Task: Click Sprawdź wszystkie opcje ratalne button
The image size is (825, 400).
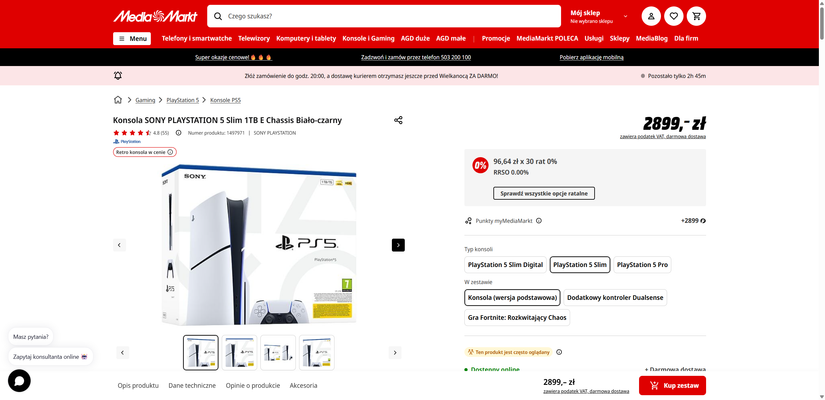Action: (x=544, y=193)
